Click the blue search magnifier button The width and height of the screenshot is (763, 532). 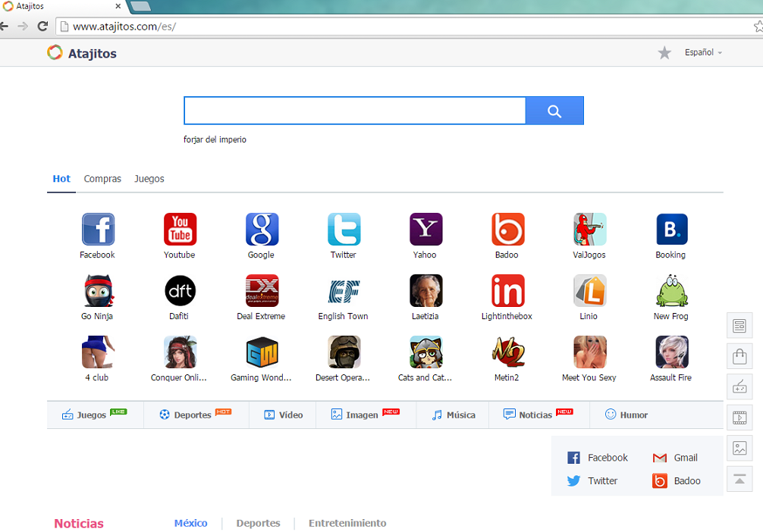coord(554,111)
